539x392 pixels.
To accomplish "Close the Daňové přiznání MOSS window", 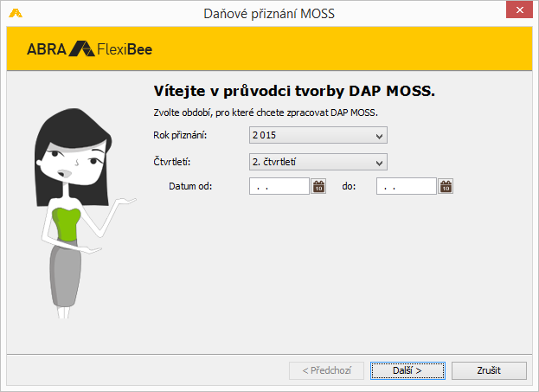I will coord(519,10).
